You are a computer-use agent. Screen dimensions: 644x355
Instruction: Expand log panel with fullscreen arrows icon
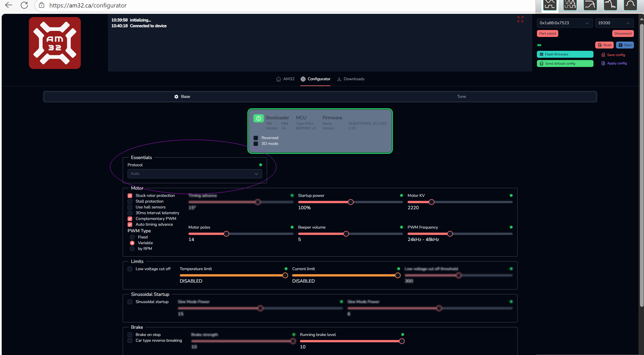click(520, 19)
